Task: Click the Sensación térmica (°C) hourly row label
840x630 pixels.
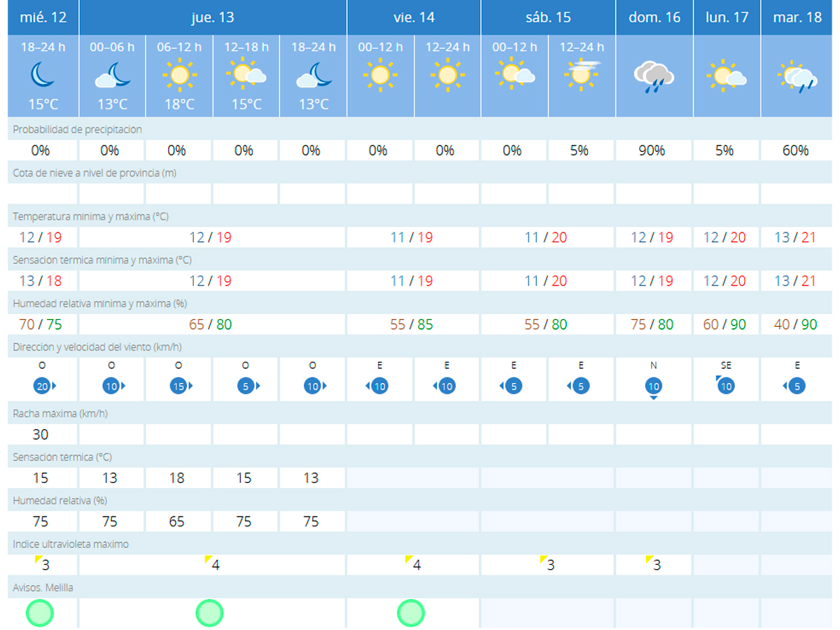Action: (x=62, y=457)
